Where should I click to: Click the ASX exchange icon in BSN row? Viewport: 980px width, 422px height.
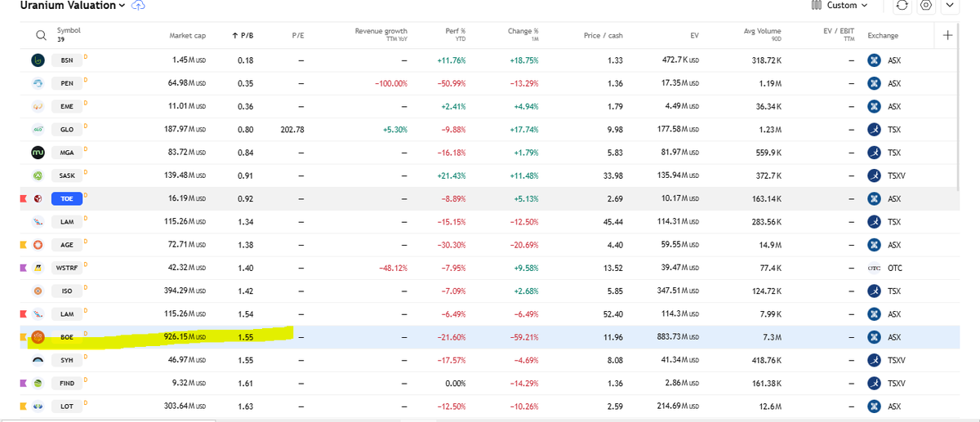pos(875,60)
